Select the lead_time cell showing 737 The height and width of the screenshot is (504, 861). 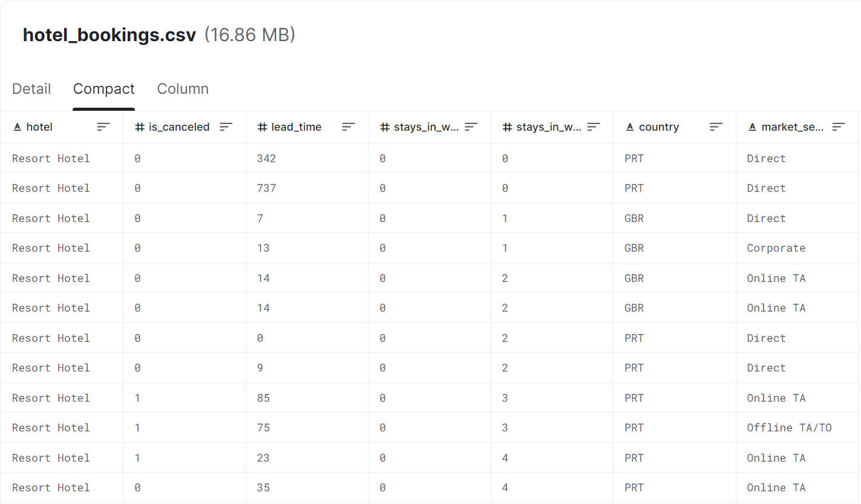pos(266,188)
